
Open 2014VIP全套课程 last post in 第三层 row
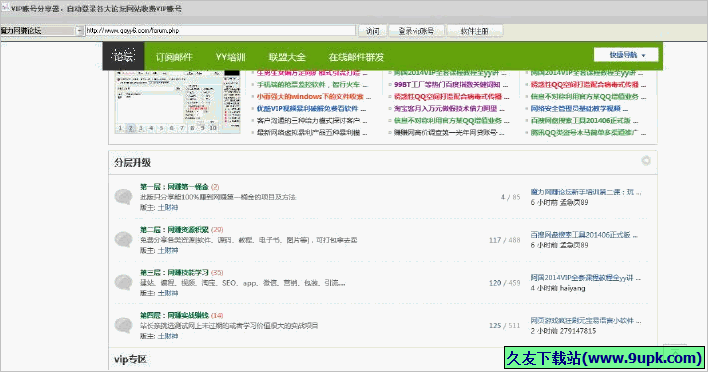586,278
